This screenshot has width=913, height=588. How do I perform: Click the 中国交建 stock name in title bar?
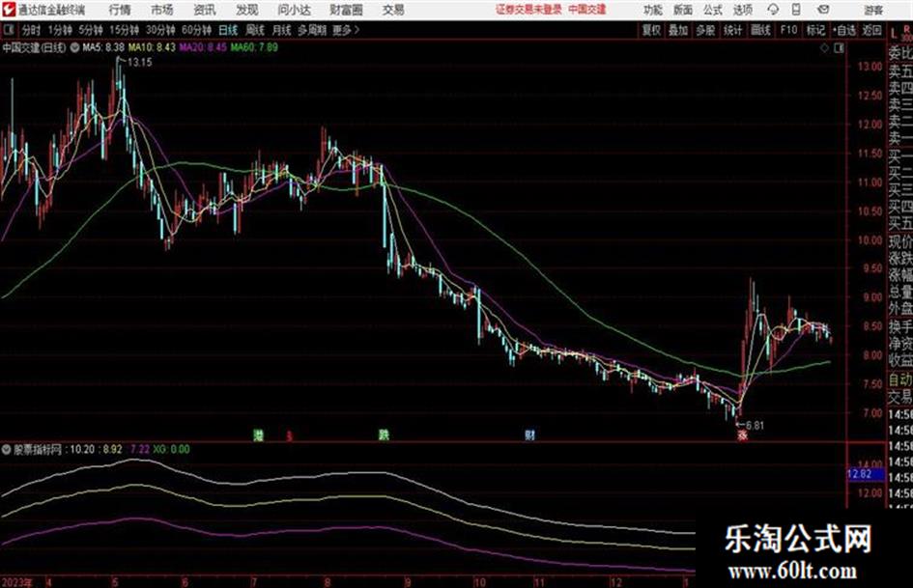point(587,10)
